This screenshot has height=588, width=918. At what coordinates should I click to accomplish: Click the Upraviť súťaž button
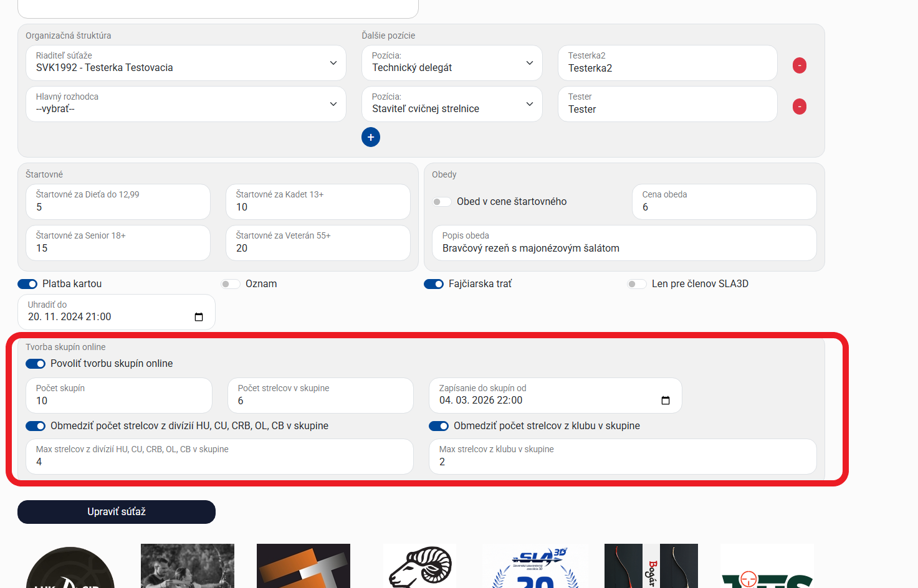[117, 512]
